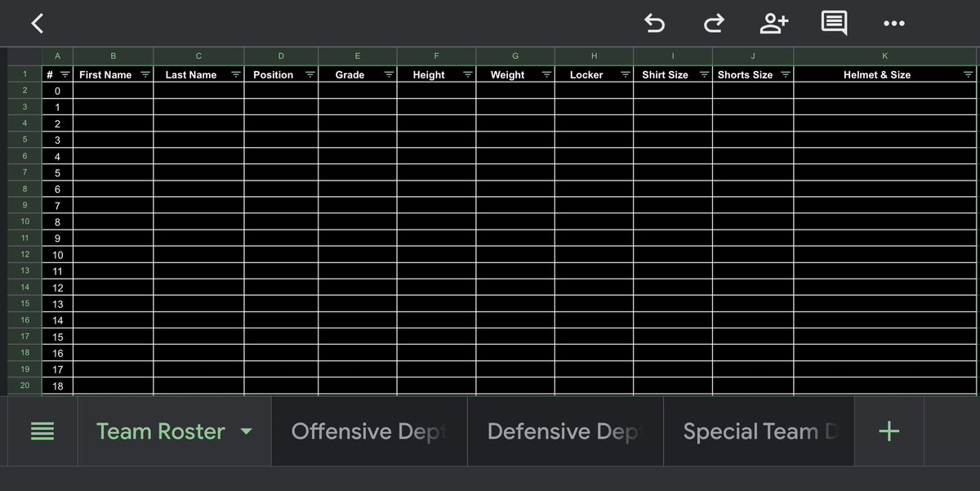Switch to the Team Roster tab

(x=174, y=431)
